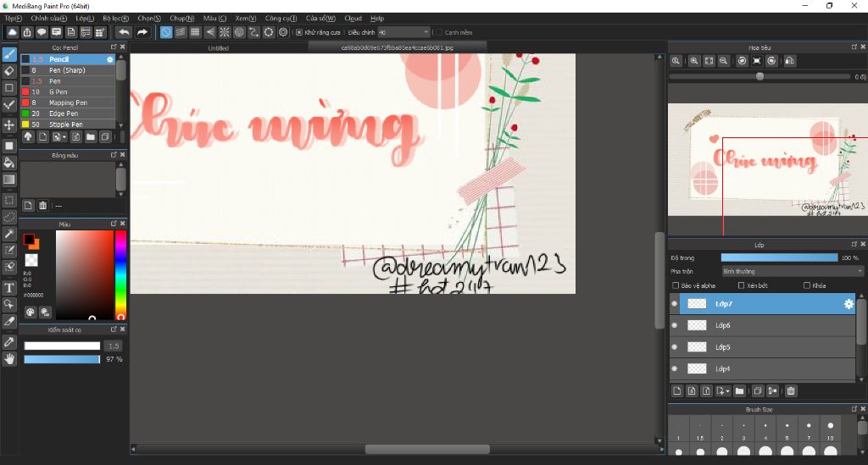Select the G Pen brush
868x465 pixels.
tap(68, 91)
